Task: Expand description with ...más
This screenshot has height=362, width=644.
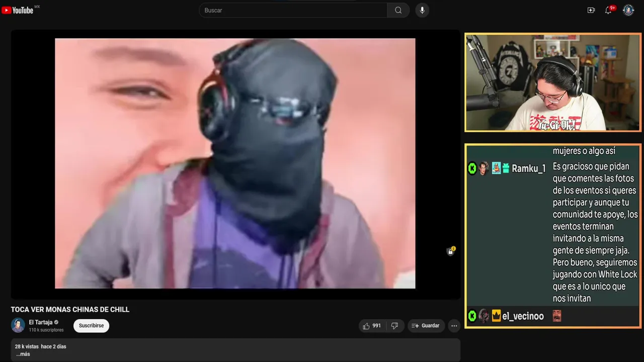Action: (x=23, y=354)
